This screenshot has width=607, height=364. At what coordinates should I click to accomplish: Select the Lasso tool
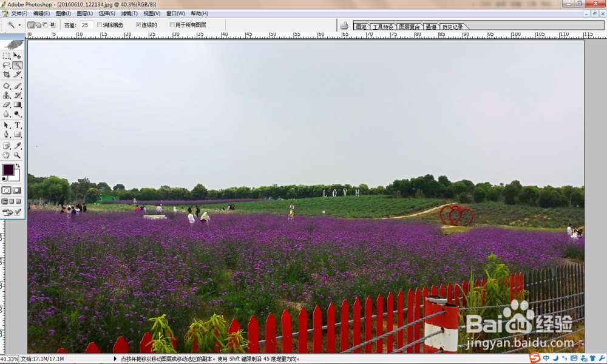[6, 65]
